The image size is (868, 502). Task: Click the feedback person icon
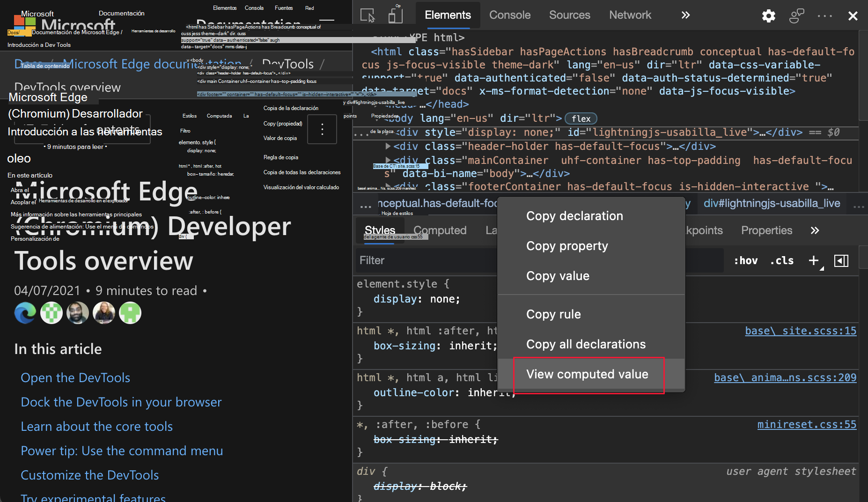click(796, 16)
